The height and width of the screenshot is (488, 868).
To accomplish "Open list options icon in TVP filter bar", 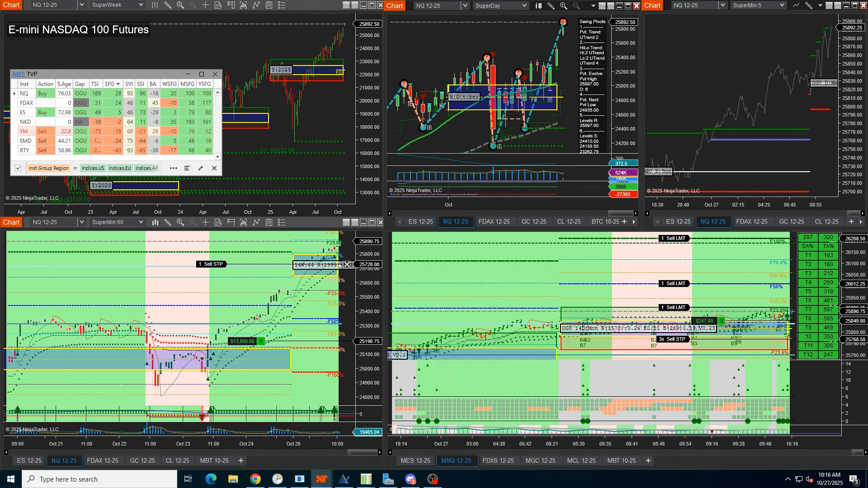I will [187, 168].
